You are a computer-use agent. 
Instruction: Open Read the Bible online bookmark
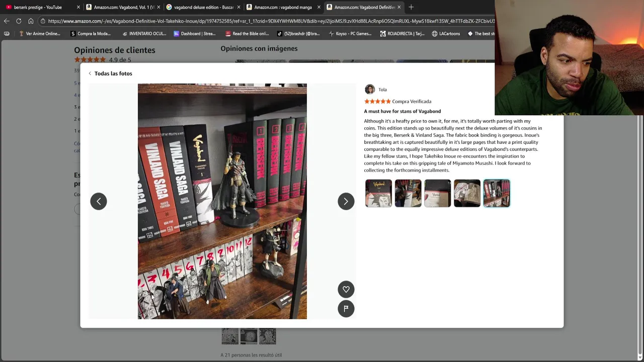click(x=247, y=34)
